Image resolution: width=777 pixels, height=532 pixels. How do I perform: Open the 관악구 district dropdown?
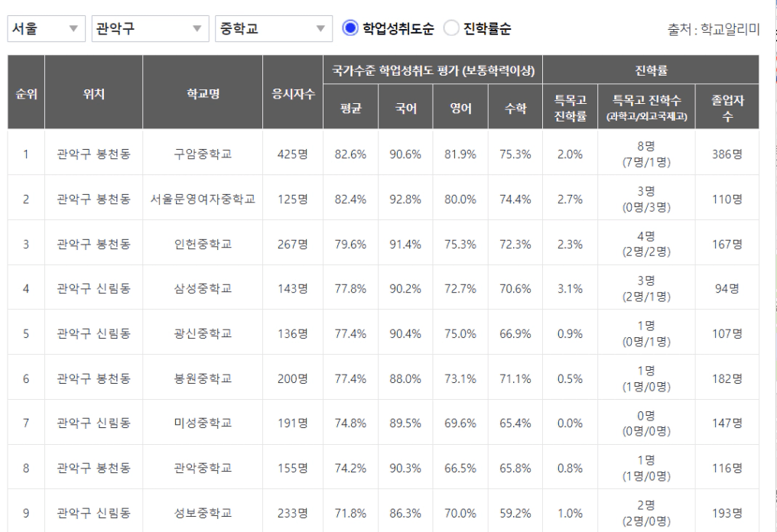150,28
